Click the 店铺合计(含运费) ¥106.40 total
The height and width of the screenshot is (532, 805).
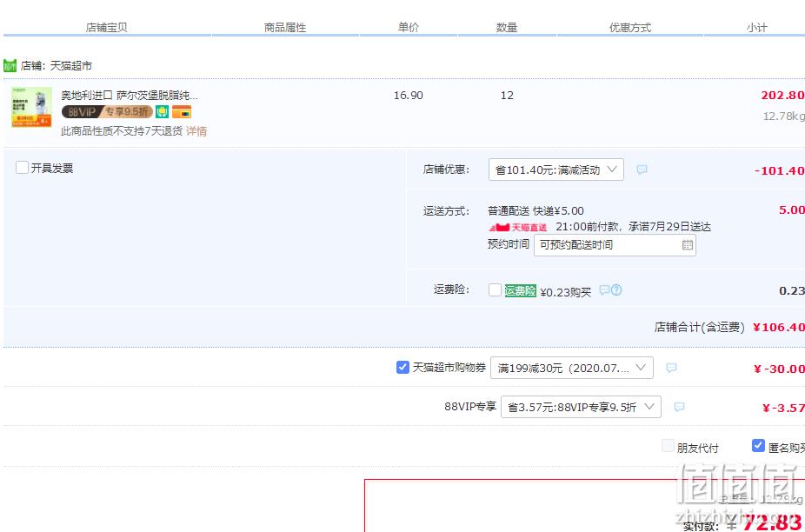pos(729,327)
